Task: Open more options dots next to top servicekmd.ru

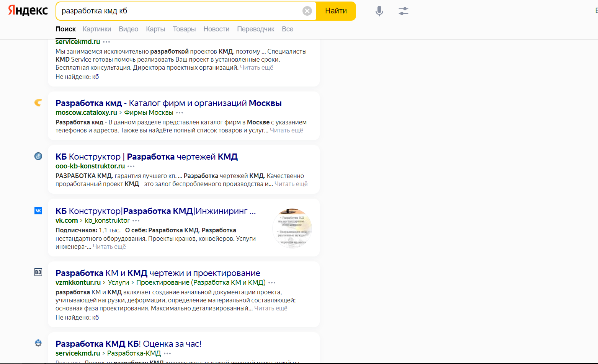Action: 106,42
